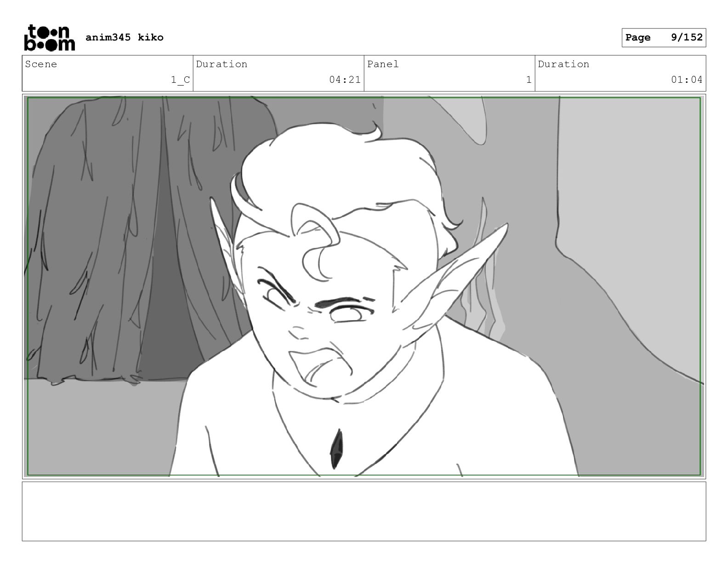Image resolution: width=728 pixels, height=563 pixels.
Task: Click the Panel label
Action: pyautogui.click(x=383, y=64)
